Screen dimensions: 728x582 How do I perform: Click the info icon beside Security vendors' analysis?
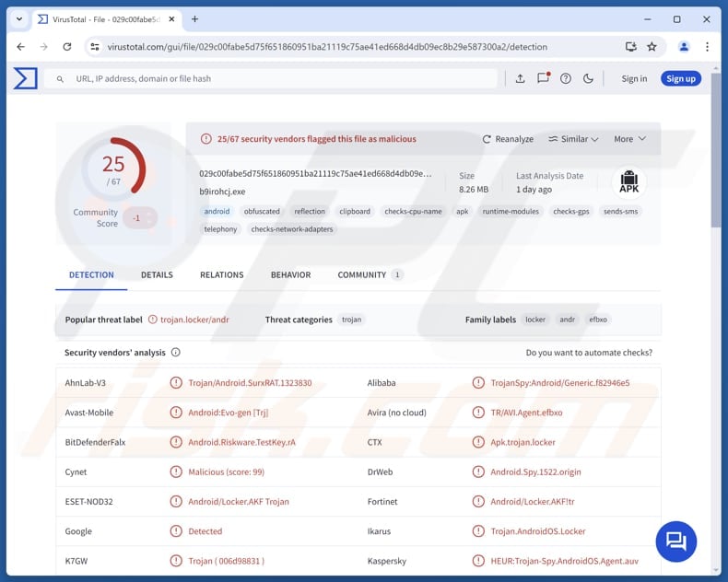[x=175, y=353]
